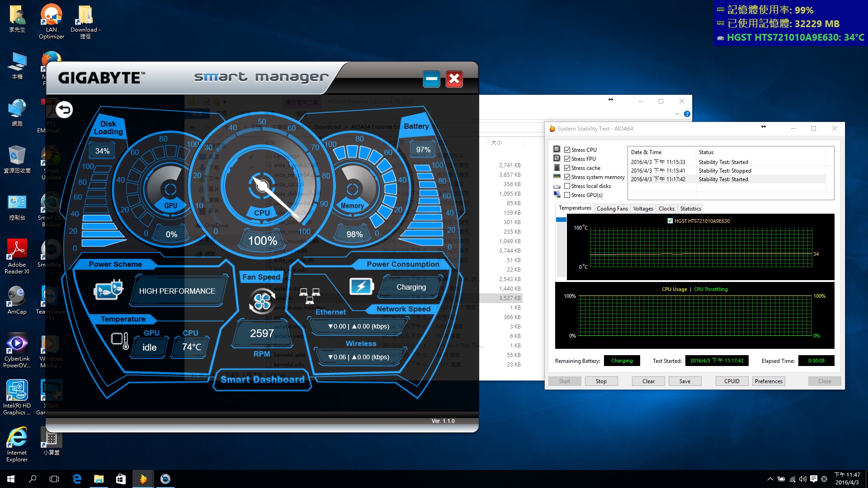Click the Temperature thermometer chip icon
Image resolution: width=868 pixels, height=488 pixels.
(x=120, y=340)
